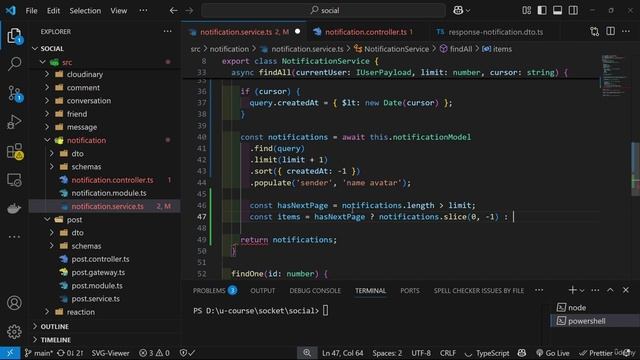Maximize the panel size chevron

610,290
